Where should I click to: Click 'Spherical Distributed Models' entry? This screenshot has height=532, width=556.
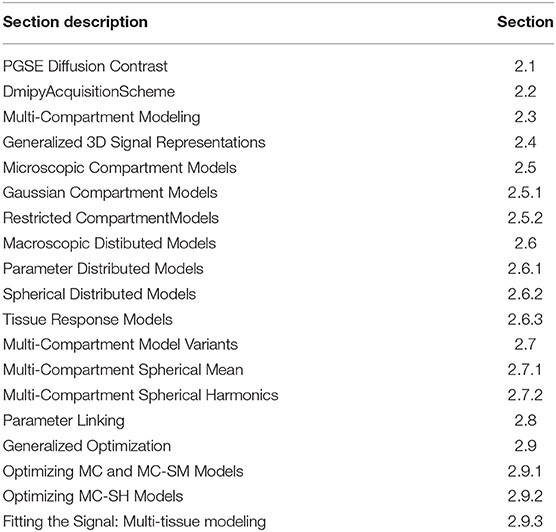[99, 294]
